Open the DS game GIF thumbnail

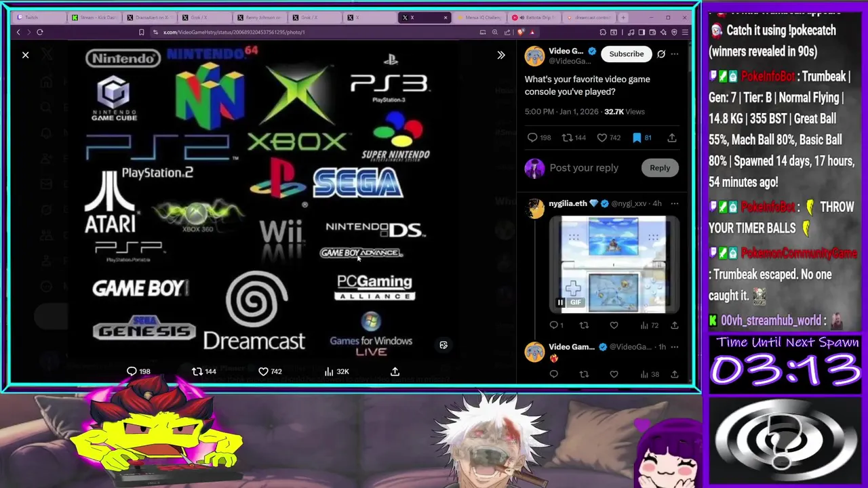(x=614, y=264)
